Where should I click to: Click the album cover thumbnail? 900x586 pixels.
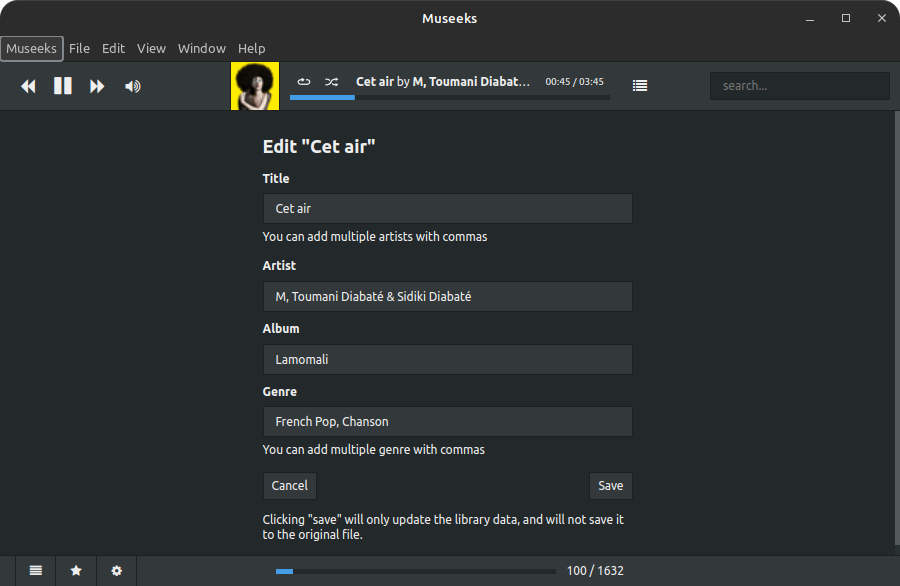(x=255, y=86)
